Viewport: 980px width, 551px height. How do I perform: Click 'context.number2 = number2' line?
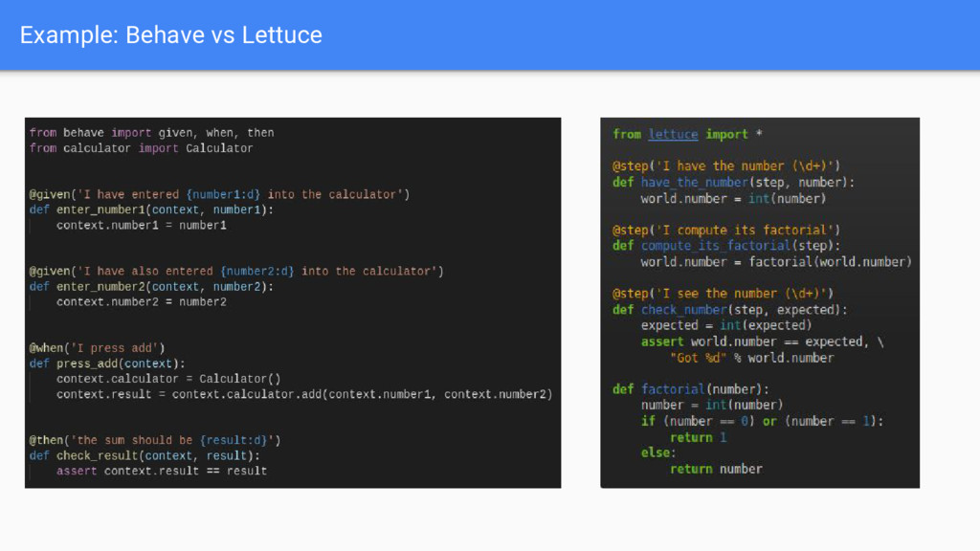[142, 302]
